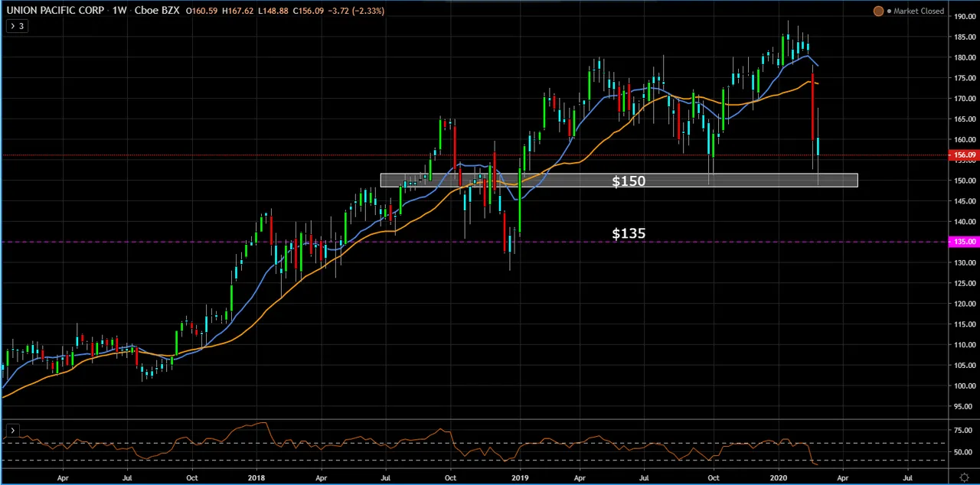The height and width of the screenshot is (485, 980).
Task: Click the 2020 time axis label
Action: click(x=779, y=477)
